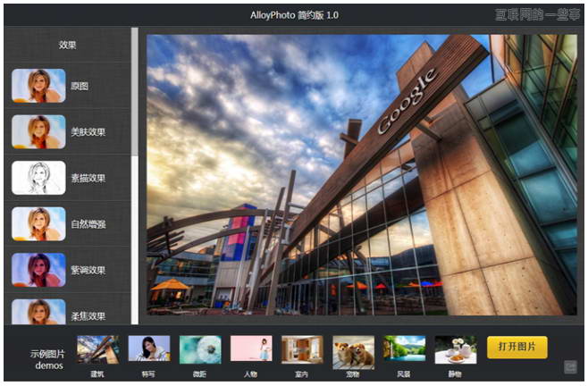This screenshot has height=386, width=588.
Task: Load the 建筑 architecture demo image
Action: [x=98, y=349]
